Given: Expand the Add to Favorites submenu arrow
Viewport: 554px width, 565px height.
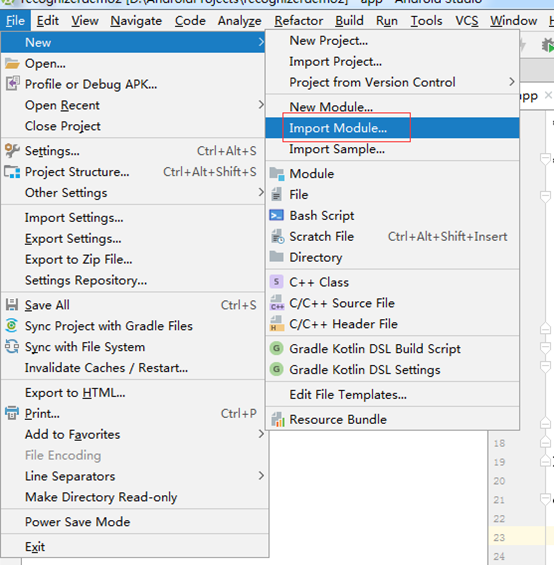Looking at the screenshot, I should [x=261, y=434].
